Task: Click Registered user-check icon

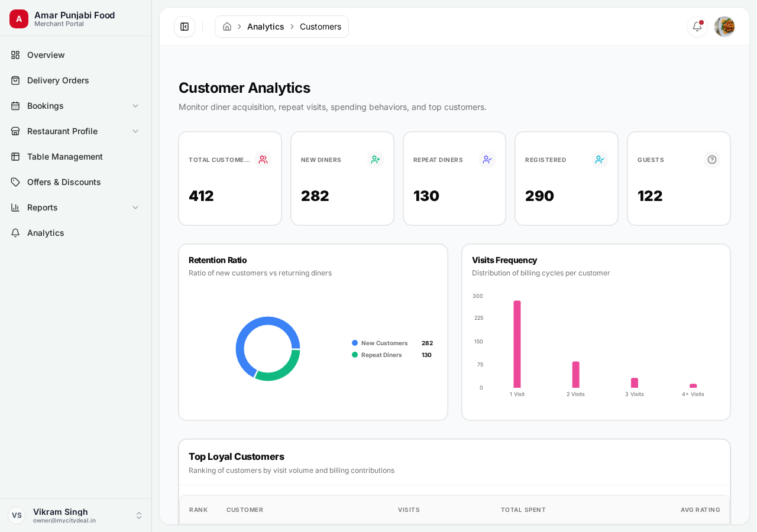Action: click(x=600, y=160)
